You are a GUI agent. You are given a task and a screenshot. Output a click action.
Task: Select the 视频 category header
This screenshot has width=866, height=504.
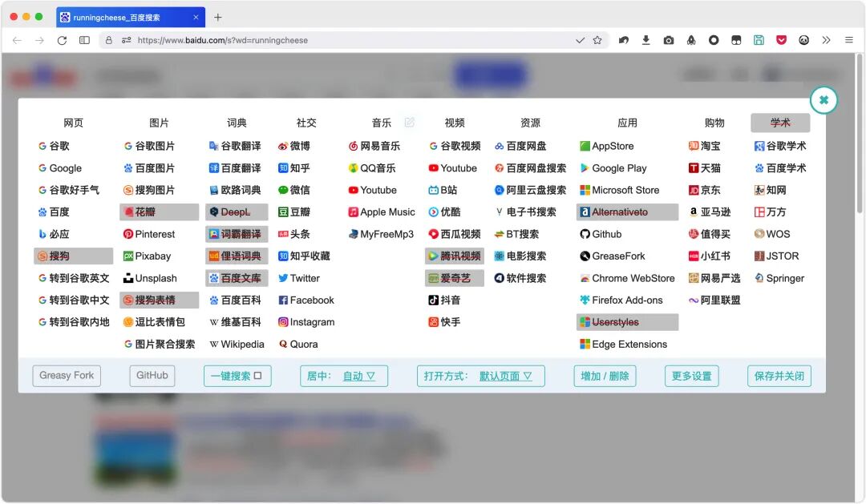(x=455, y=123)
